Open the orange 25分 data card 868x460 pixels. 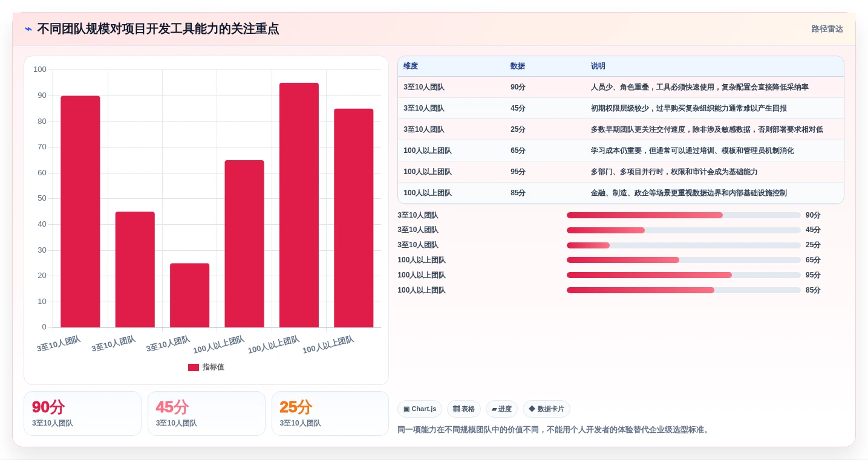tap(330, 413)
